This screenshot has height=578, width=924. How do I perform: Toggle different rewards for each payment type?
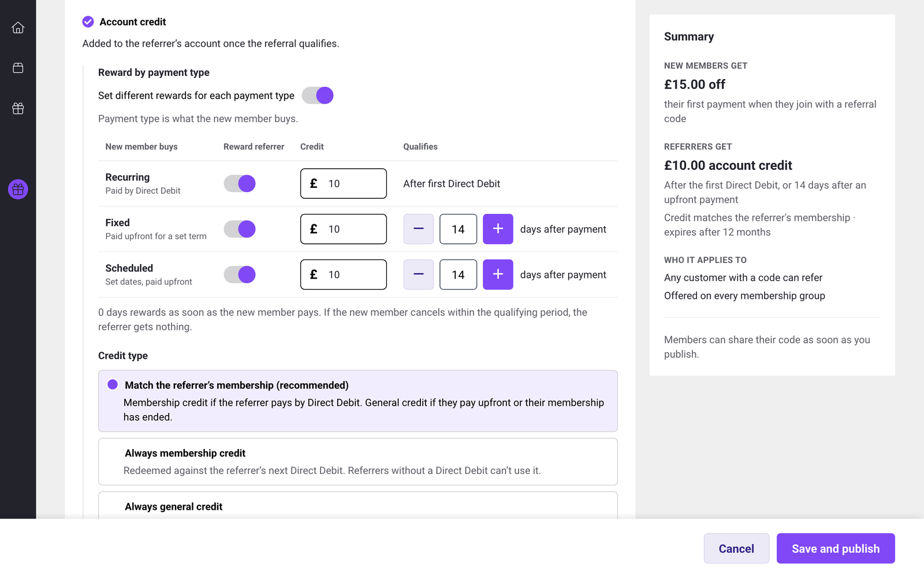[x=318, y=95]
